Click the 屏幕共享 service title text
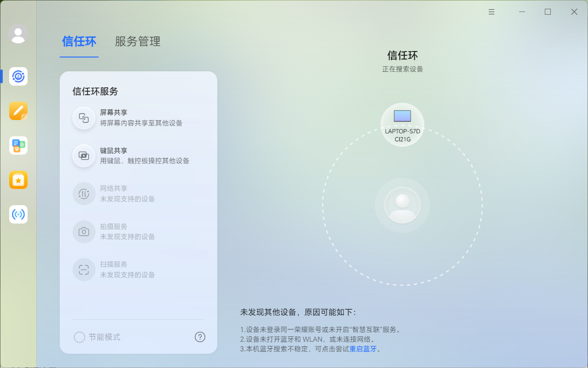This screenshot has width=588, height=368. pyautogui.click(x=114, y=112)
